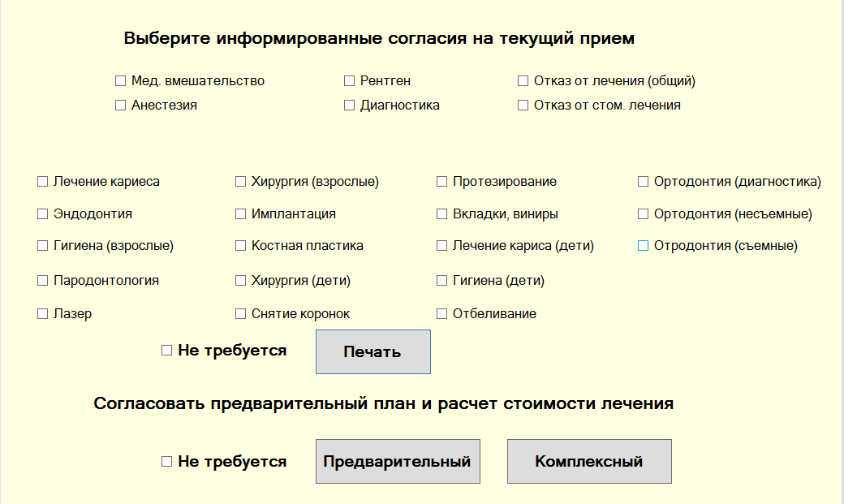Check the Мед. вмешательство checkbox

pos(121,81)
